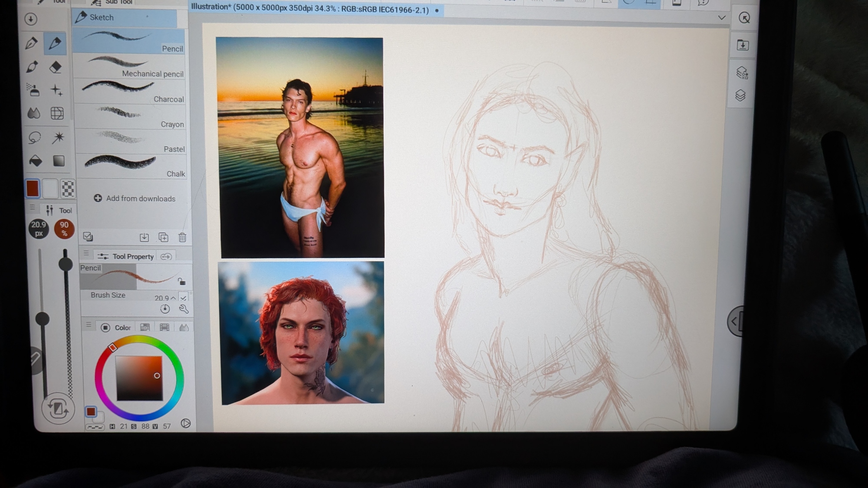Select the Fill bucket tool
This screenshot has height=488, width=868.
point(35,161)
